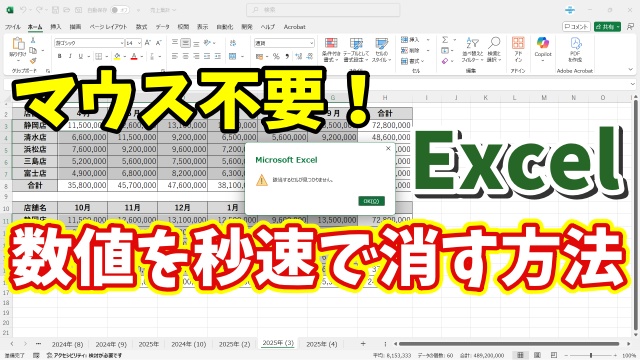Click the Comments button
Viewport: 640px width, 360px height.
point(576,27)
